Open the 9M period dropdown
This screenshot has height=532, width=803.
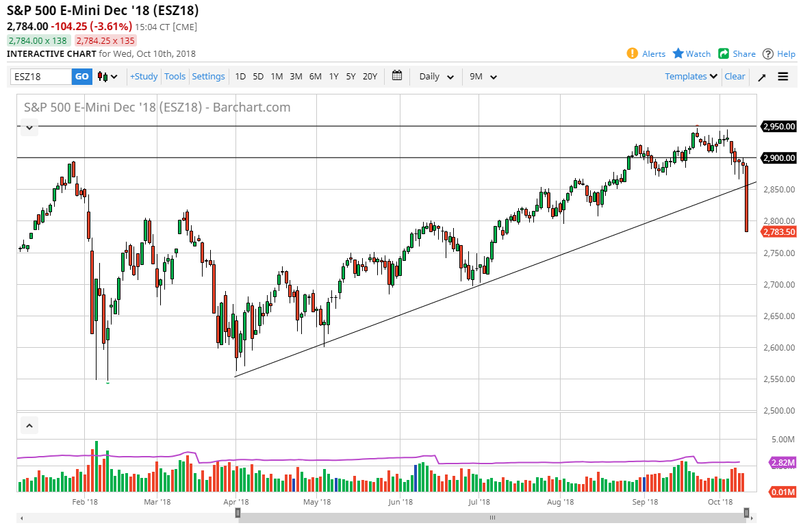coord(483,77)
